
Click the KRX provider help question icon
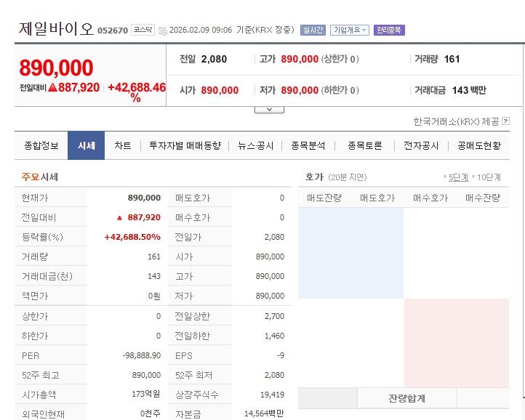pyautogui.click(x=506, y=121)
